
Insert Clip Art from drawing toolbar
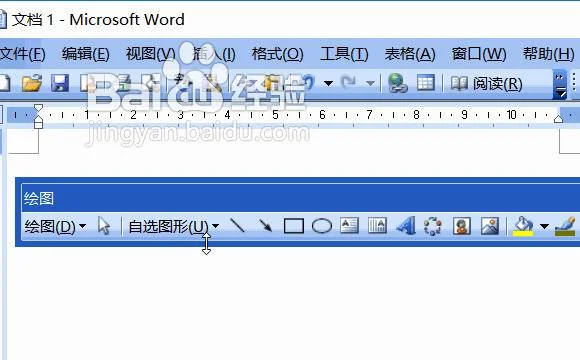click(x=462, y=226)
